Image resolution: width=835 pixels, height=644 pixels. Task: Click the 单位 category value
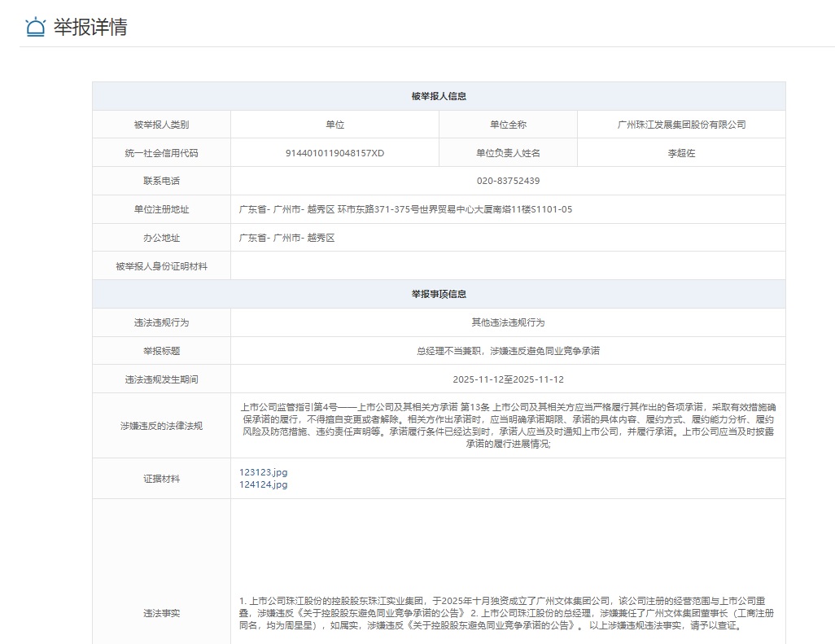(335, 125)
